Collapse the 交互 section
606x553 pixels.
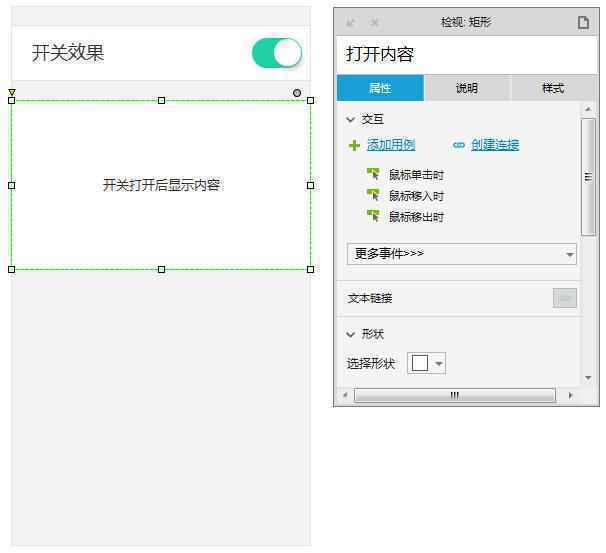pos(351,119)
